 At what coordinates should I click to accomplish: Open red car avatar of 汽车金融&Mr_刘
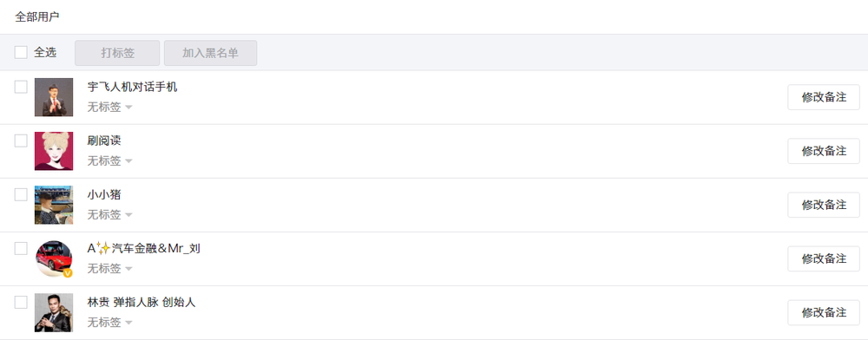pyautogui.click(x=54, y=258)
